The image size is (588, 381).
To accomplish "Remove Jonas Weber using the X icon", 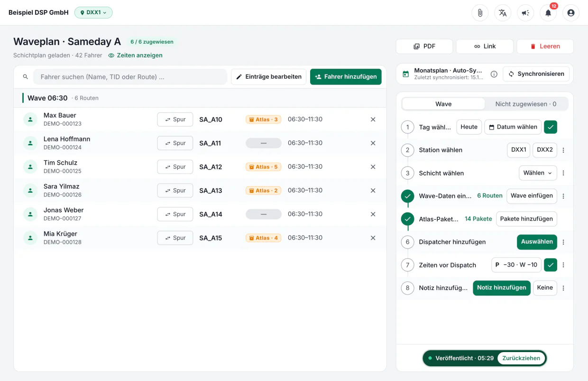I will [373, 214].
